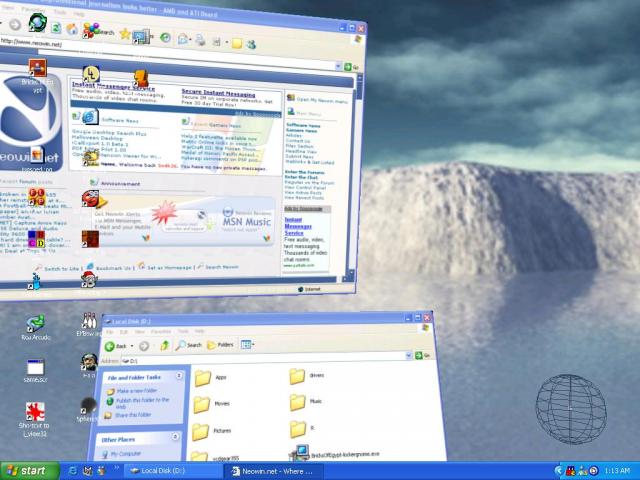
Task: Click Make a new folder
Action: [132, 391]
